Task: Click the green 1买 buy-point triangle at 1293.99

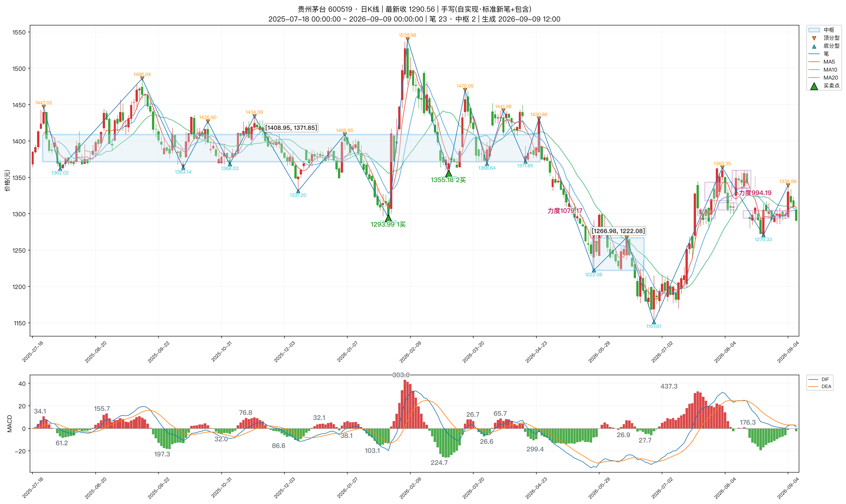Action: pyautogui.click(x=389, y=218)
